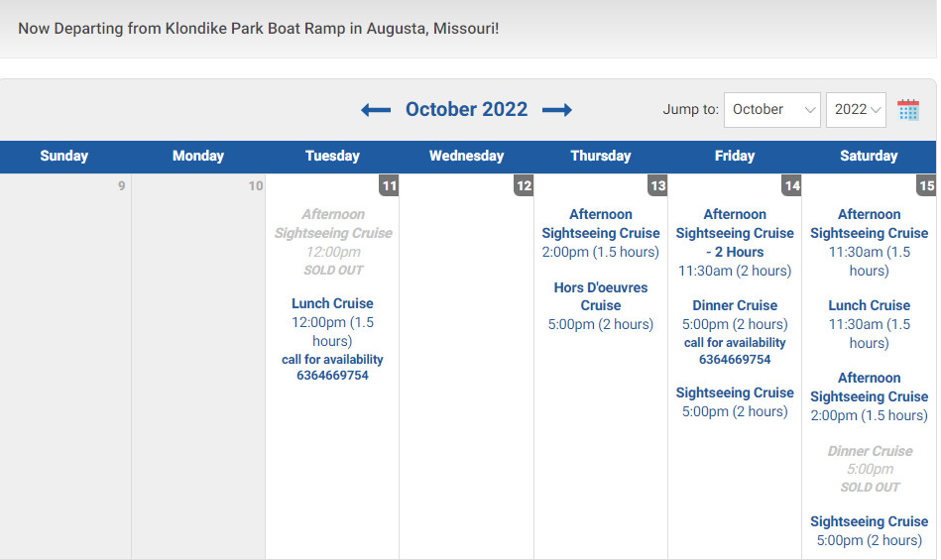
Task: Open the 2022 year dropdown
Action: coord(856,110)
